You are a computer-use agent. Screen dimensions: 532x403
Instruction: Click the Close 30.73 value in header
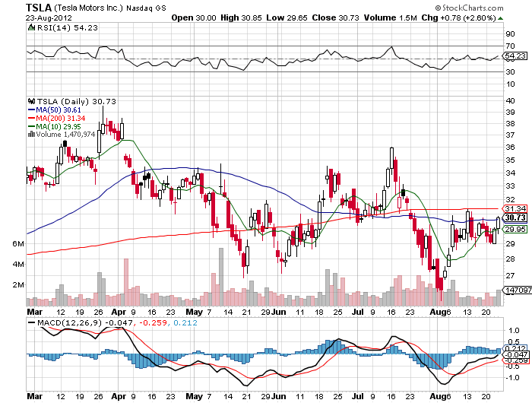(x=335, y=17)
